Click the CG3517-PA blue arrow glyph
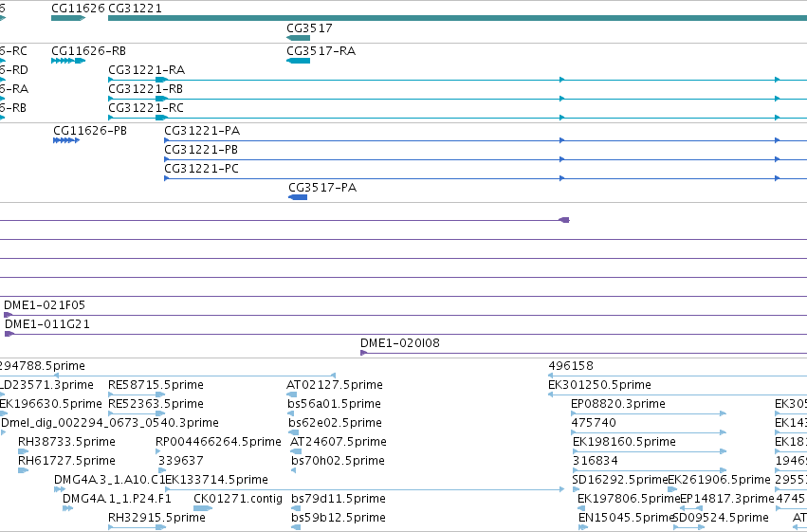The image size is (807, 532). pyautogui.click(x=298, y=197)
